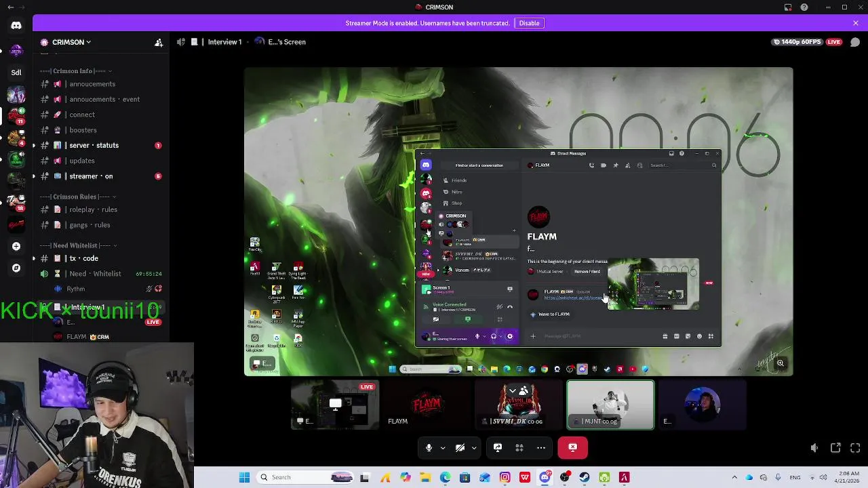Click invite people icon beside CRIMSON
This screenshot has width=868, height=488.
[x=159, y=42]
